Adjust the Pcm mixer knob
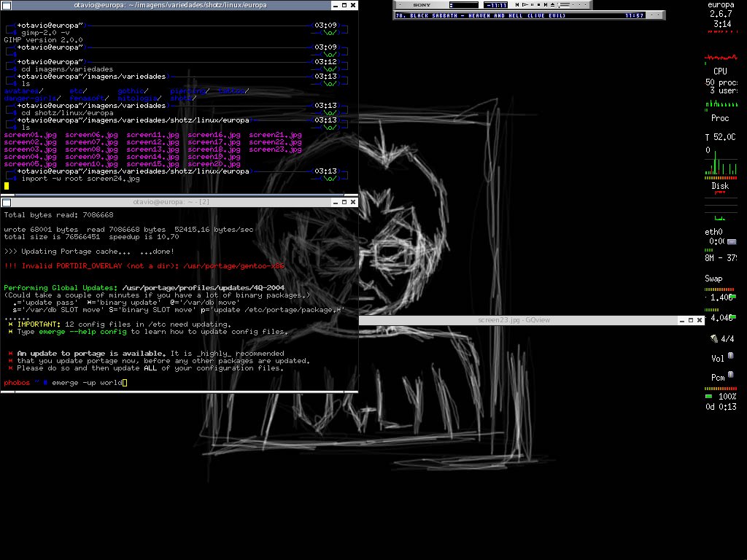 pyautogui.click(x=731, y=375)
